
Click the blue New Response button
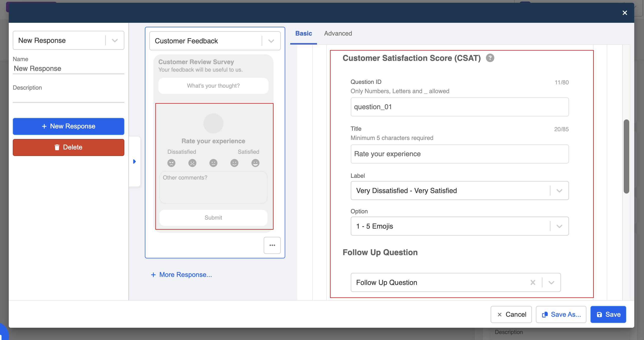(x=69, y=126)
